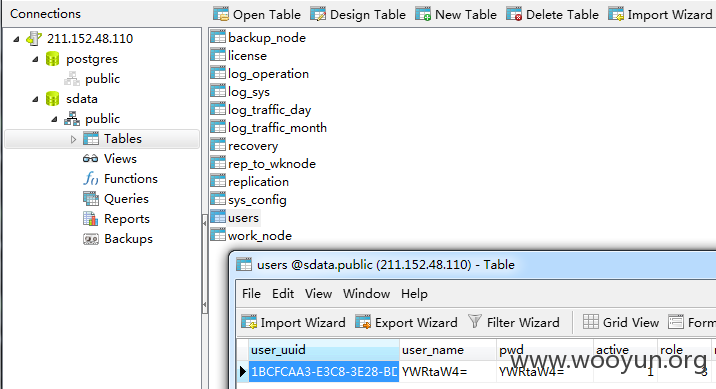Open the Queries node
The height and width of the screenshot is (389, 716).
pyautogui.click(x=116, y=199)
